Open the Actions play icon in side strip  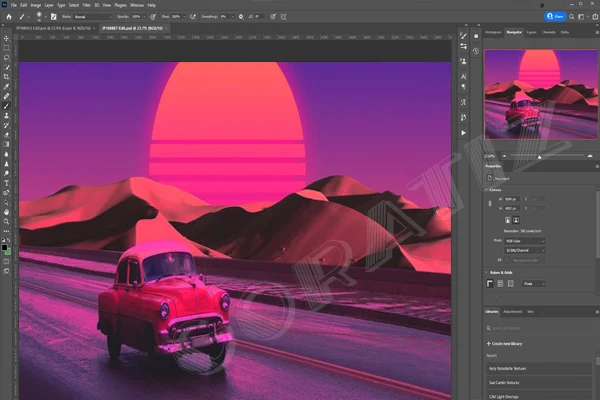tap(463, 133)
